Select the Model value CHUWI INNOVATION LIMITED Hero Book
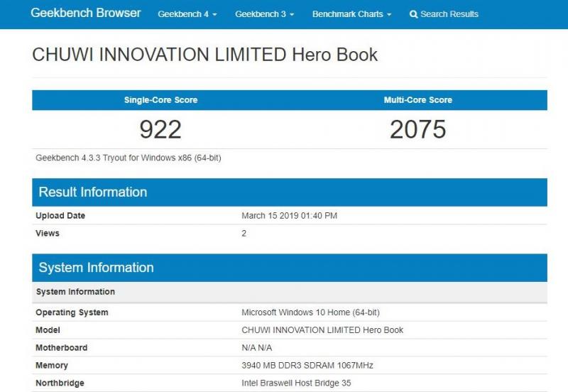 tap(322, 330)
